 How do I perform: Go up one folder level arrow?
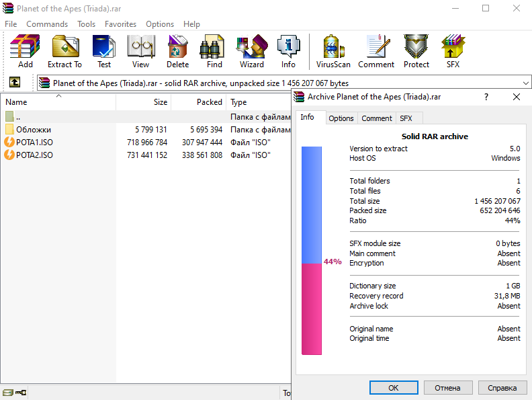14,83
